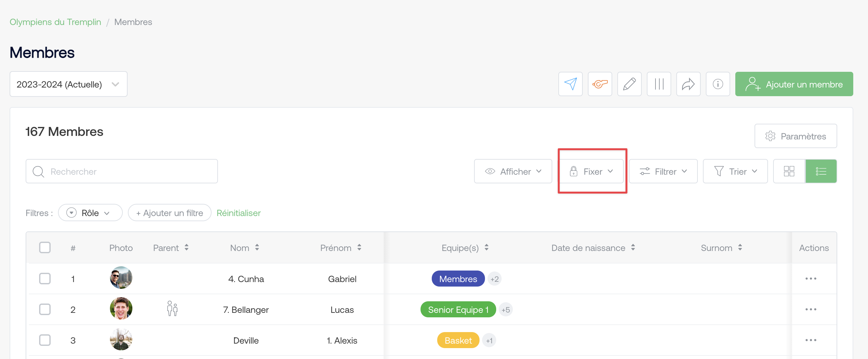Image resolution: width=868 pixels, height=359 pixels.
Task: Check the box for row 2 Bellanger
Action: pos(45,309)
